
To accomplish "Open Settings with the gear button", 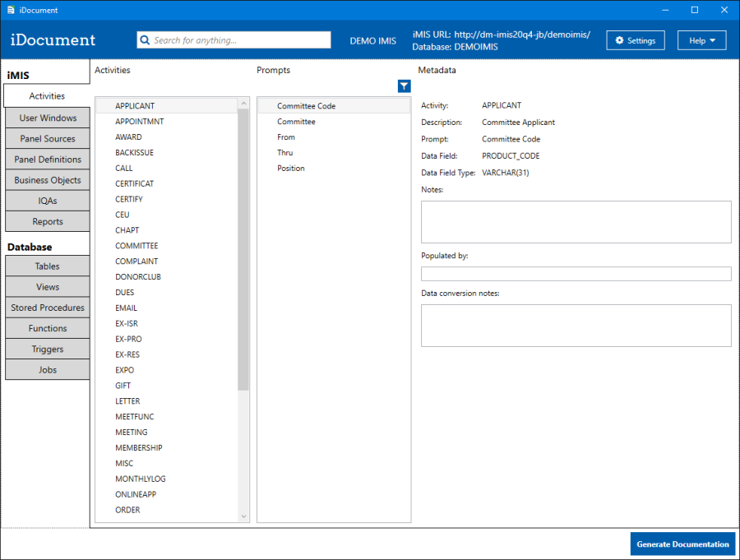I will tap(636, 40).
